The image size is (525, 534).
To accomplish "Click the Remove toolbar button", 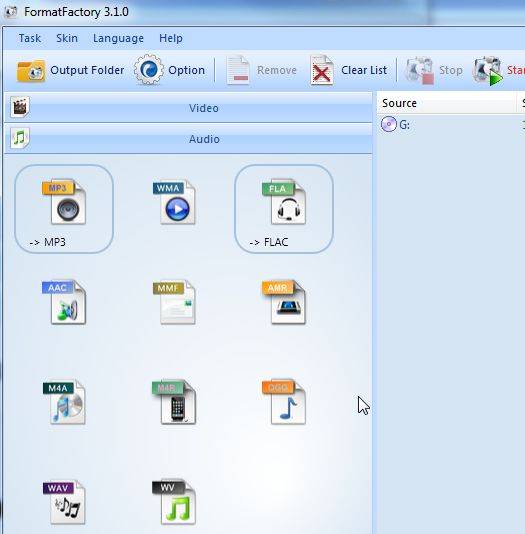I will click(261, 70).
